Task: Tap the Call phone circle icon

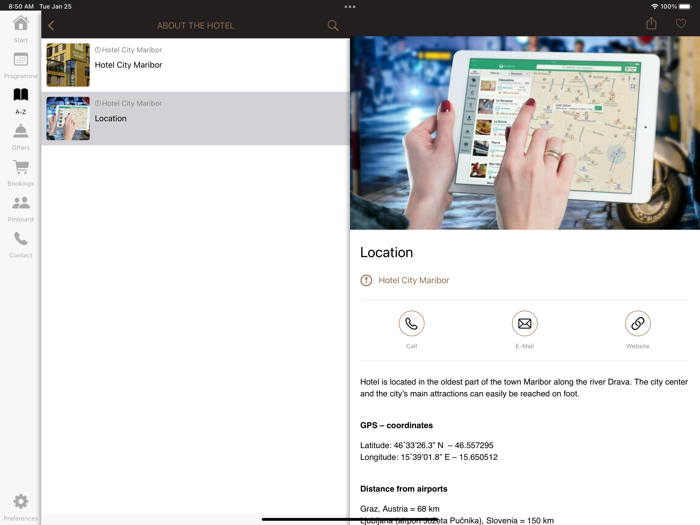Action: pos(411,323)
